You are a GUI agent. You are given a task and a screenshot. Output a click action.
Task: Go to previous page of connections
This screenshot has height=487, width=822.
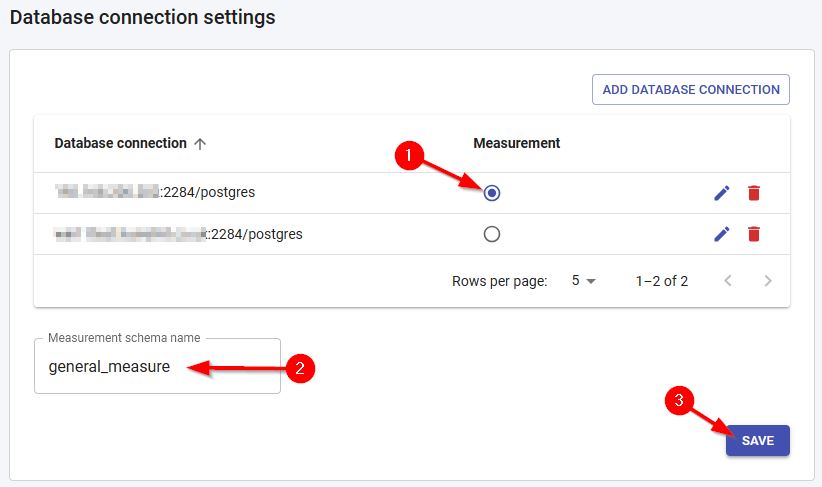click(x=728, y=281)
